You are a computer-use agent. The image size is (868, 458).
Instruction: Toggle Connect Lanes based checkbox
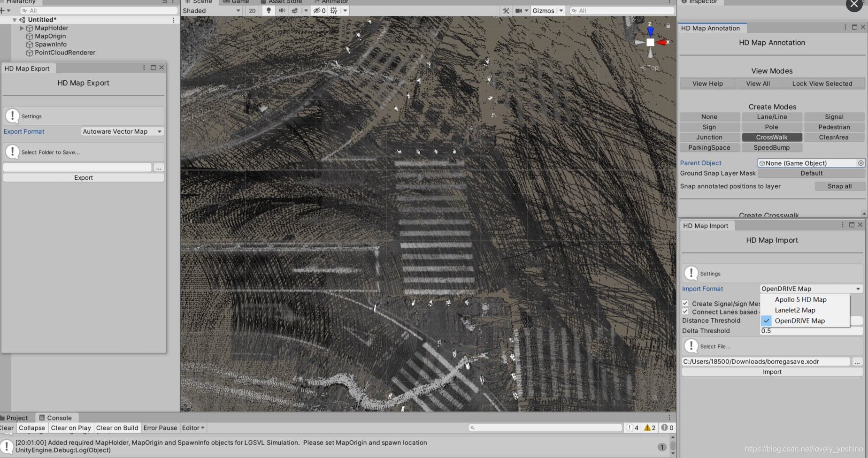pyautogui.click(x=685, y=312)
